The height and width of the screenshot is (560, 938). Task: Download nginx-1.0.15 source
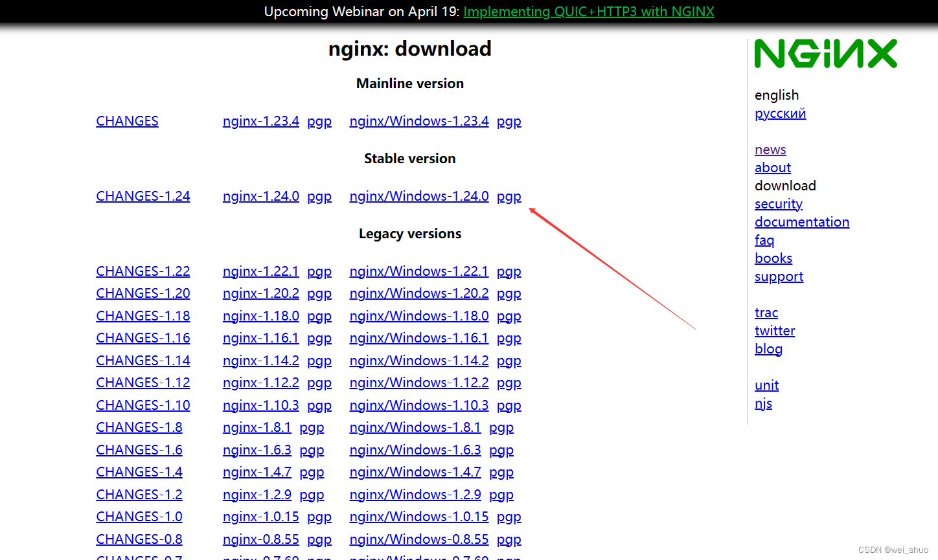coord(261,517)
